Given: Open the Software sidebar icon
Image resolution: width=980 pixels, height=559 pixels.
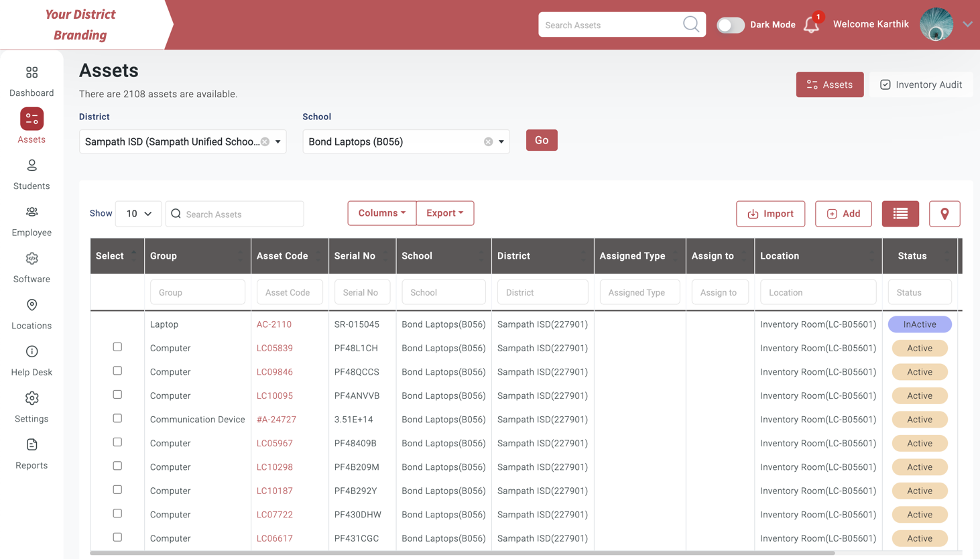Looking at the screenshot, I should [32, 259].
